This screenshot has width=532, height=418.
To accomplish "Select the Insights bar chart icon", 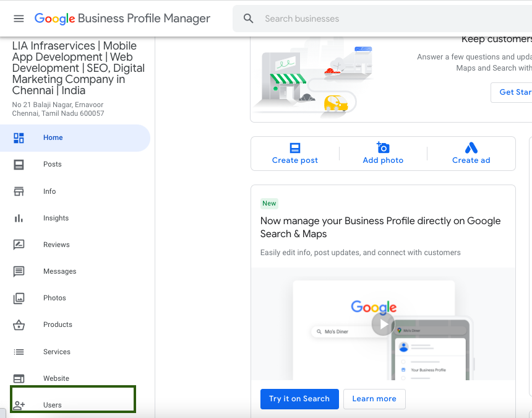I will pos(19,218).
